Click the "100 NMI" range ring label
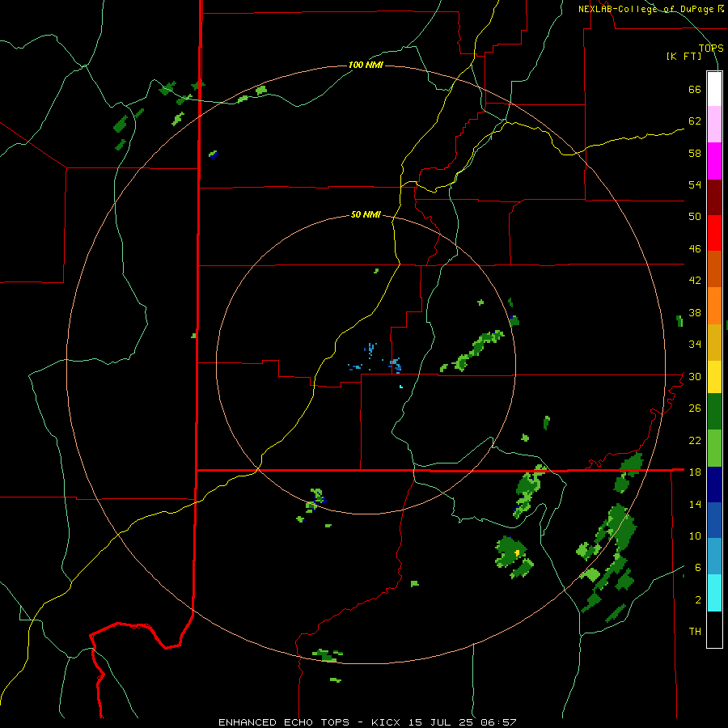728x728 pixels. [x=366, y=65]
